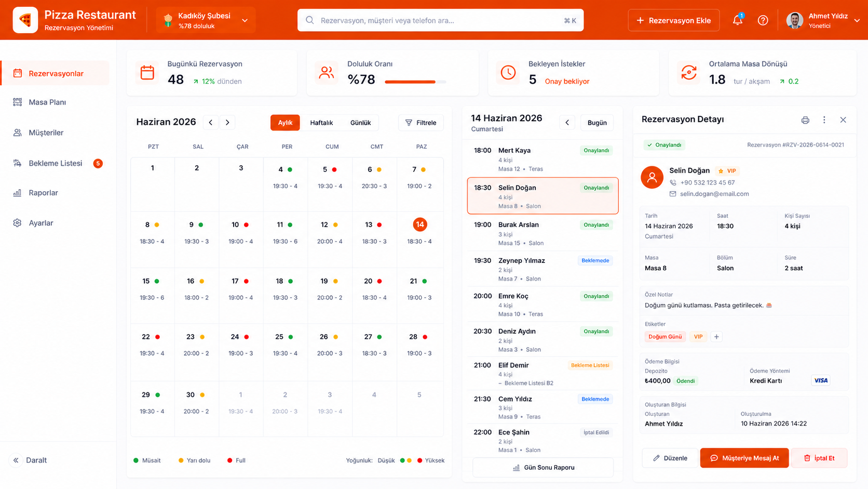Open Burak Arslan 19:00 reservation
This screenshot has height=489, width=868.
coord(542,234)
